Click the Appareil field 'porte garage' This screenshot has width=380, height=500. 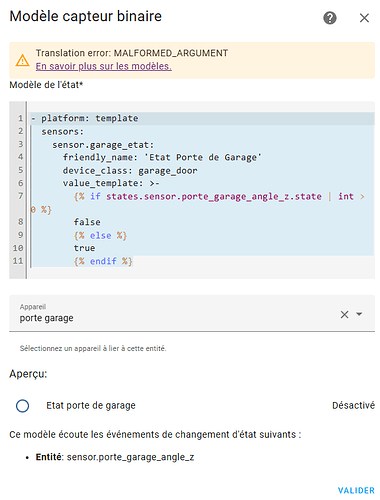pyautogui.click(x=192, y=313)
